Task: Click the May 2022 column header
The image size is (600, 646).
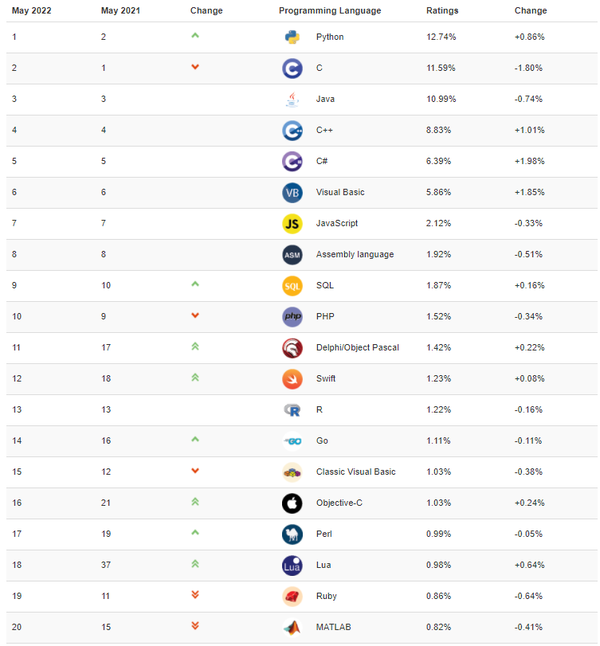Action: click(32, 11)
